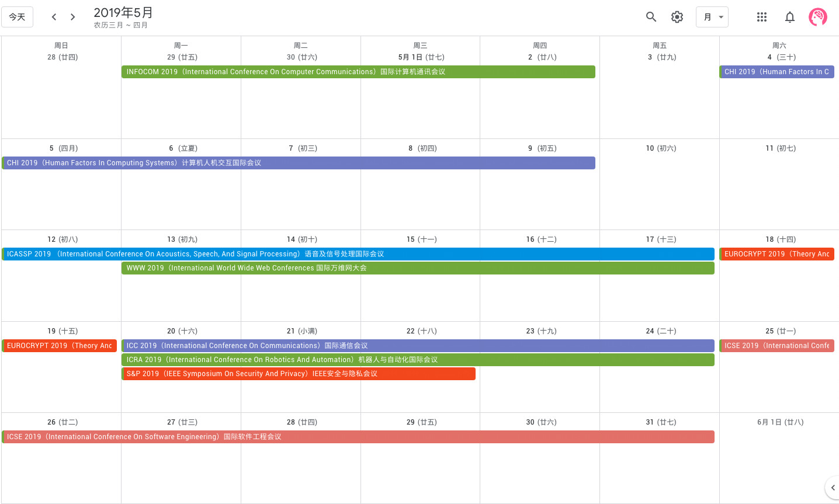Open ICASSP 2019 event bar
This screenshot has height=504, width=839.
[358, 254]
